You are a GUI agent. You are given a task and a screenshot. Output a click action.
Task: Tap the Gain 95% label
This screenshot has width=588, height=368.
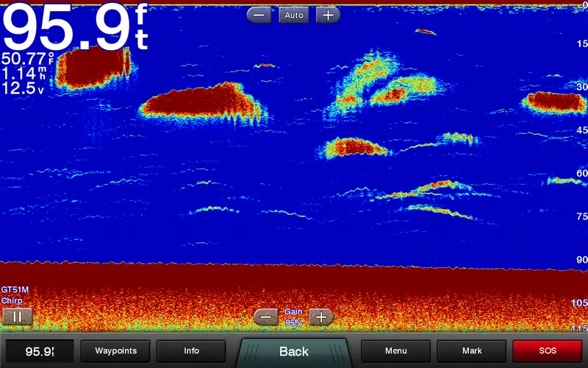click(x=293, y=317)
